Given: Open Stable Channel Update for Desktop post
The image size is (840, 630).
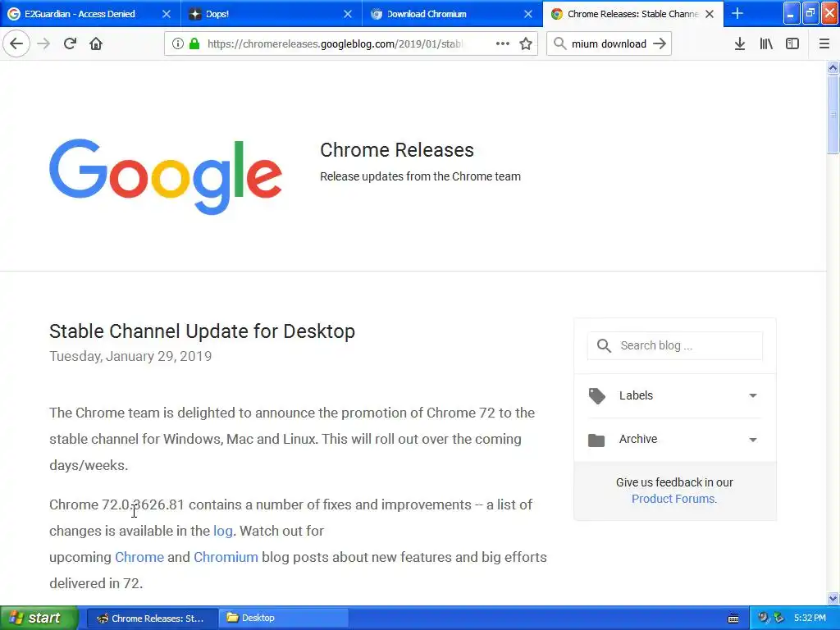Looking at the screenshot, I should pos(202,331).
